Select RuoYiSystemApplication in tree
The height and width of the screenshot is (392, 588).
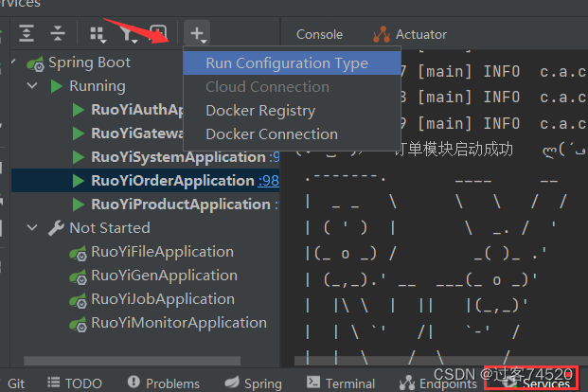pos(179,157)
